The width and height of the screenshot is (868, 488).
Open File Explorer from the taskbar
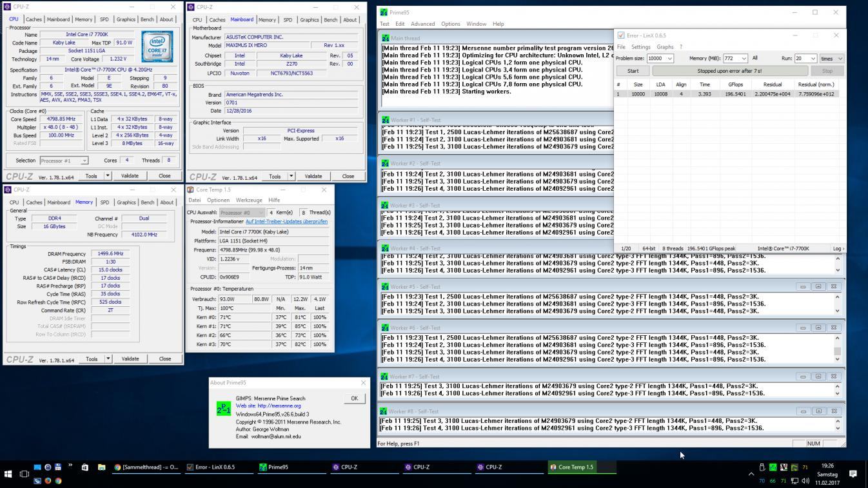click(x=101, y=467)
